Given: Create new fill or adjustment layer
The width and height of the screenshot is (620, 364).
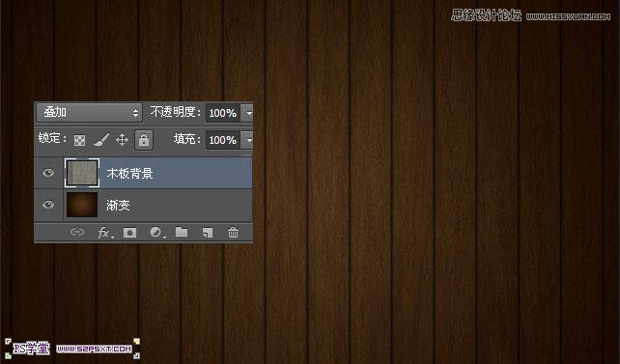Looking at the screenshot, I should [156, 233].
